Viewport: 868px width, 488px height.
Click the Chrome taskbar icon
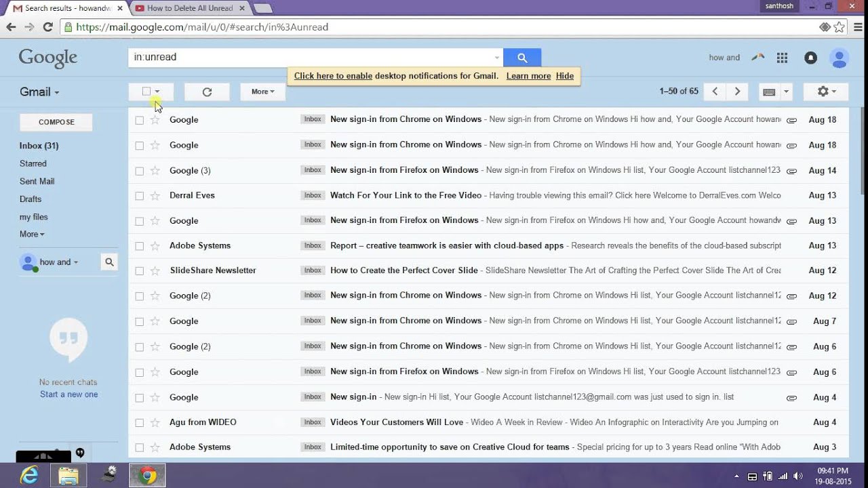(x=147, y=476)
